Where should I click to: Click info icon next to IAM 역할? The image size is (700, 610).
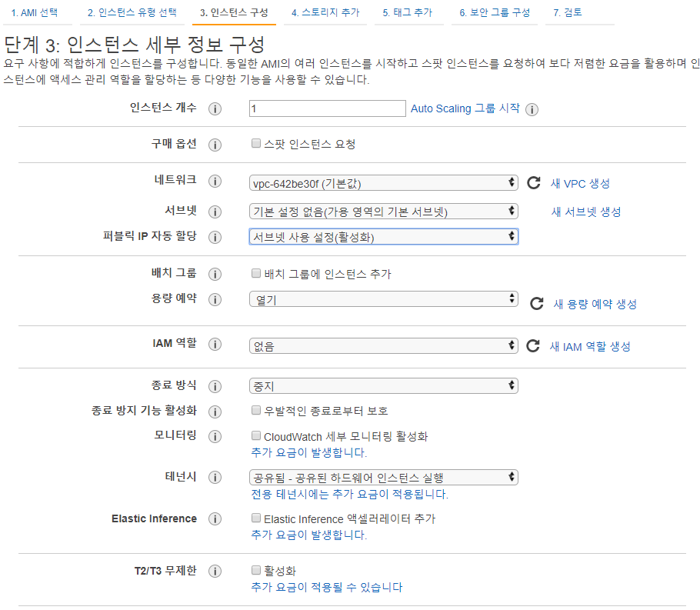[x=215, y=344]
